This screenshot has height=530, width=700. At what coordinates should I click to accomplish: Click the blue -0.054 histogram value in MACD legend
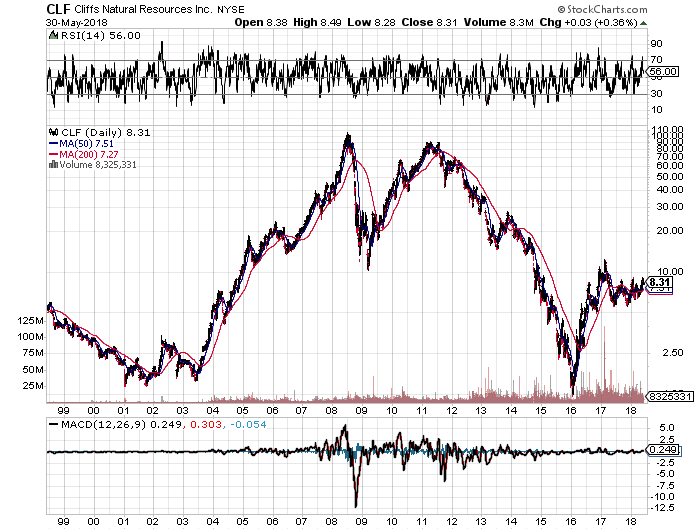click(x=248, y=424)
